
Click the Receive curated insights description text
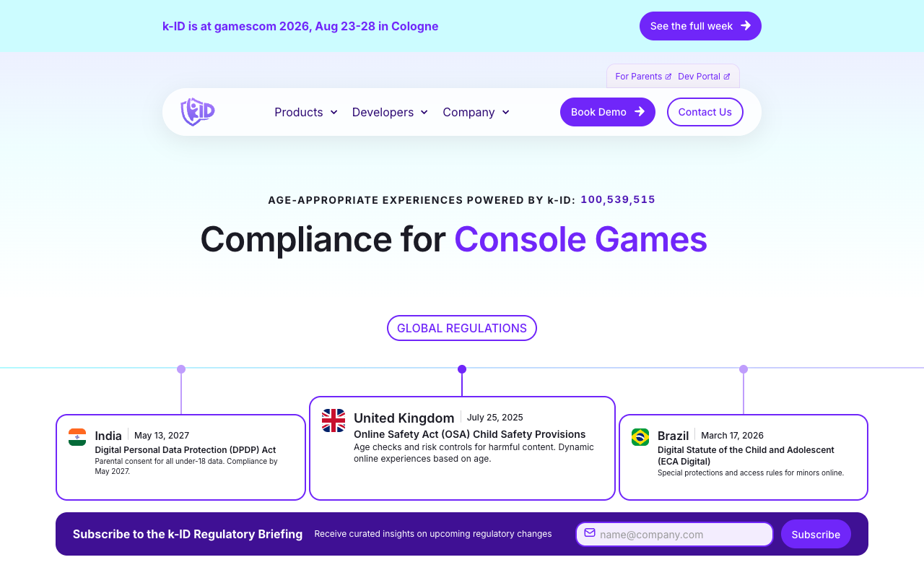(x=433, y=534)
